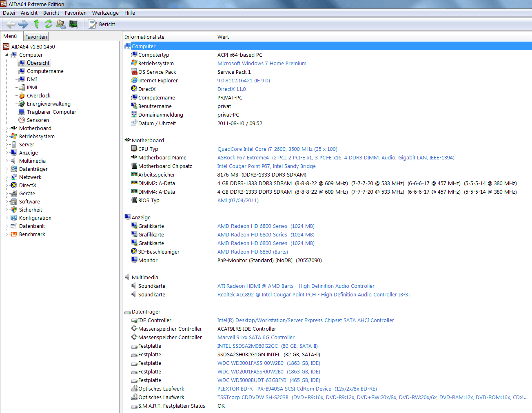This screenshot has height=413, width=532.
Task: Click the S.M.A.R.T. Festplatten-Status drive icon
Action: [134, 406]
